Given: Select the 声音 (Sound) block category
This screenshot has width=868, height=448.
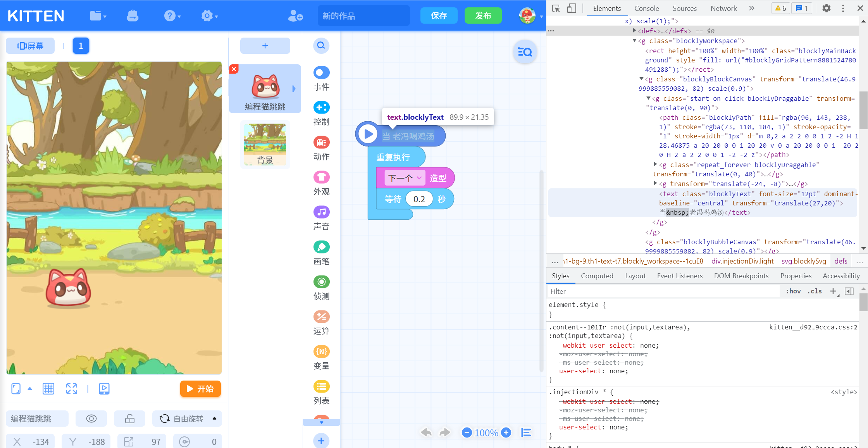Looking at the screenshot, I should pyautogui.click(x=321, y=218).
